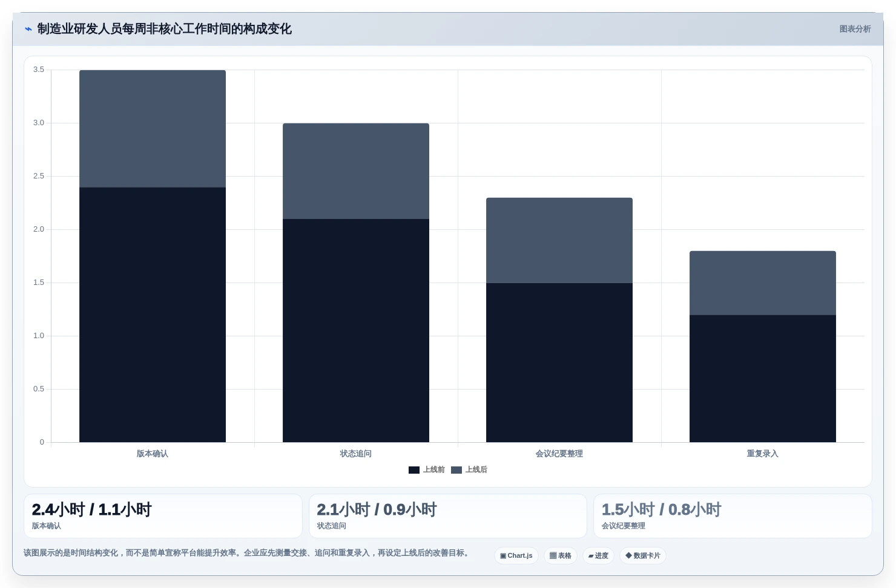This screenshot has height=588, width=896.
Task: Click the lighter 上线后 bar for 重复录入
Action: coord(763,283)
